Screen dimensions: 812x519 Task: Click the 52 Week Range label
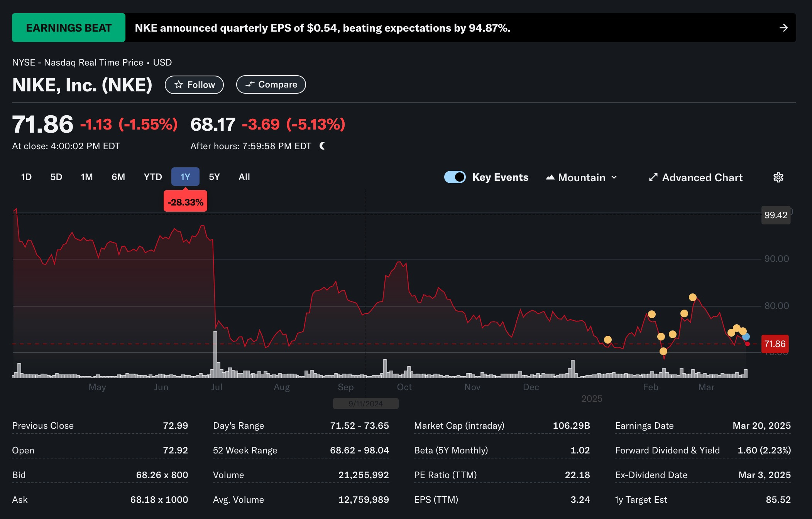[245, 450]
